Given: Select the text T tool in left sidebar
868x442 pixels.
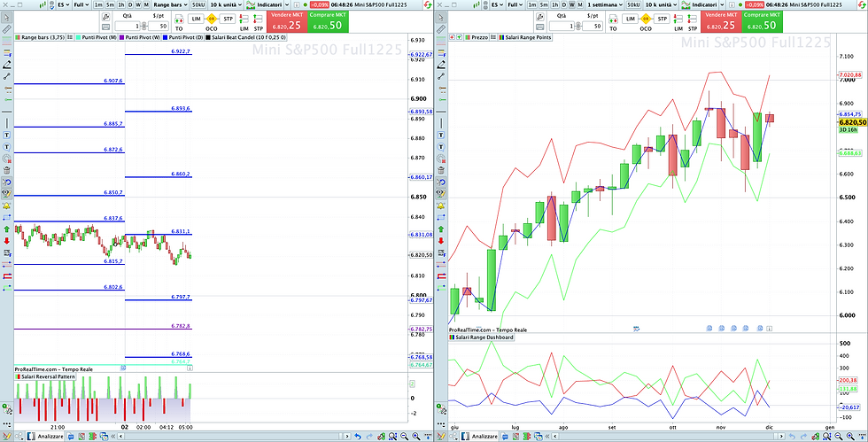Looking at the screenshot, I should pos(7,135).
